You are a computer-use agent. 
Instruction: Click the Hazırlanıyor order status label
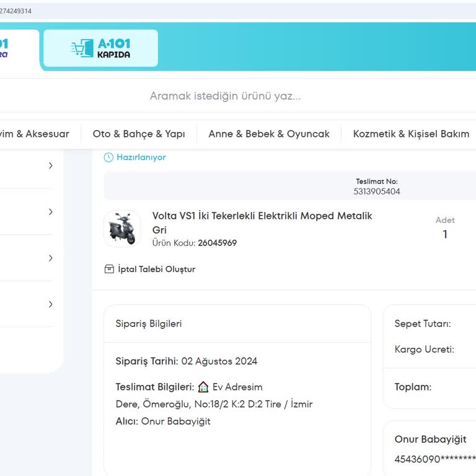(x=141, y=157)
